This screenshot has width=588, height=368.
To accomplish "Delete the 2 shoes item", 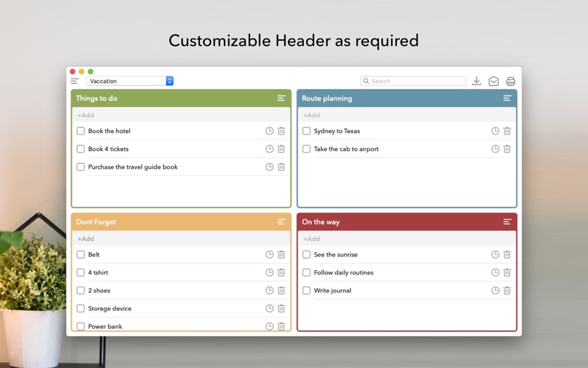I will click(281, 291).
